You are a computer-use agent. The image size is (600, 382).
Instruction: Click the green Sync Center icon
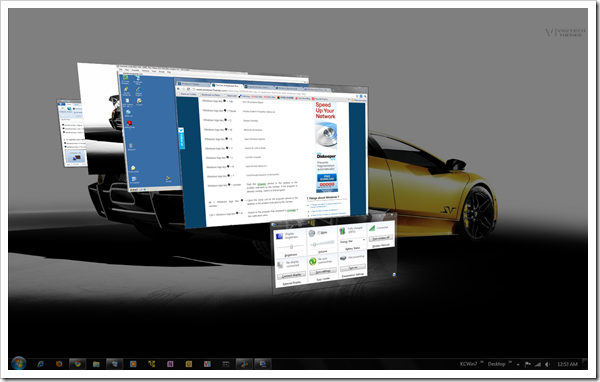[313, 261]
